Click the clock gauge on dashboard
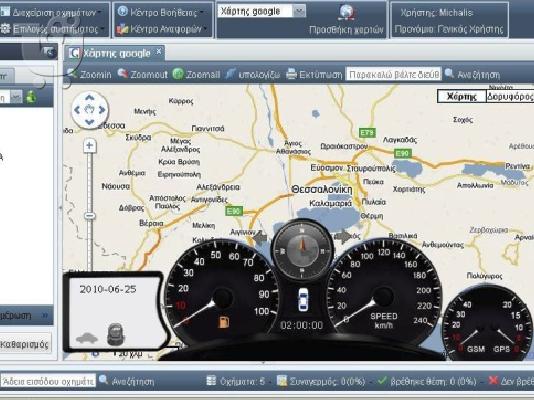Image resolution: width=534 pixels, height=400 pixels. [302, 251]
